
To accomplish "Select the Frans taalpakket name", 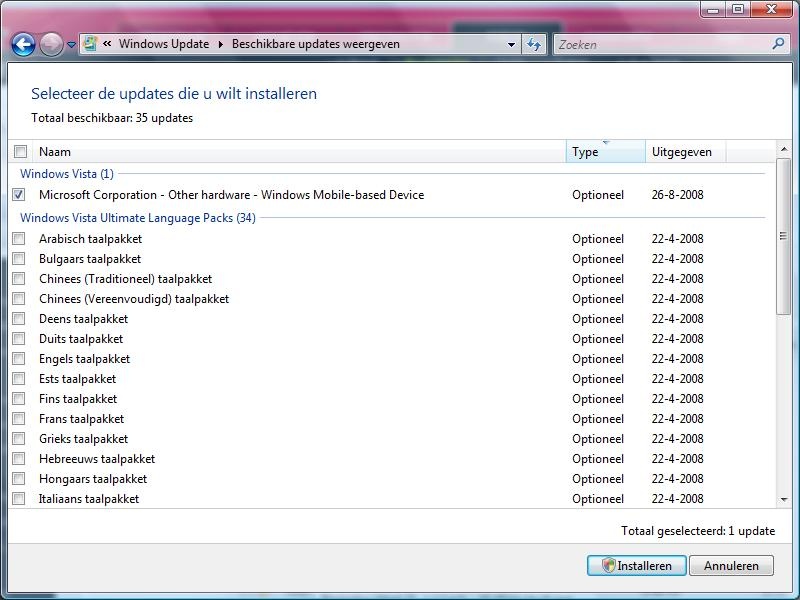I will tap(81, 419).
